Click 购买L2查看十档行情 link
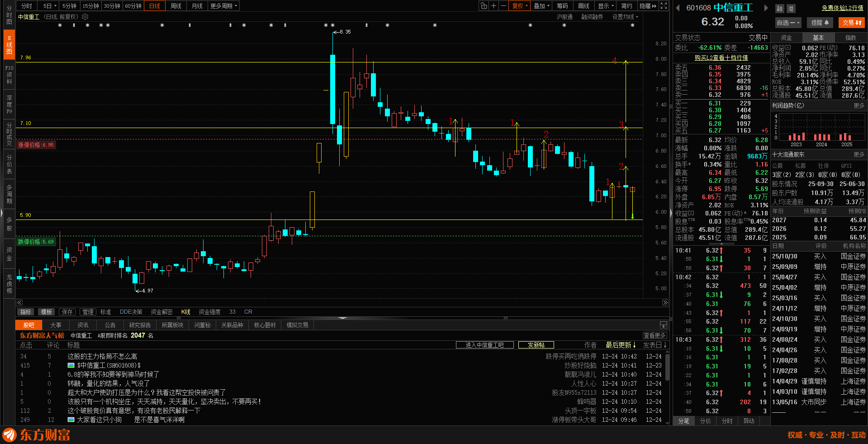Image resolution: width=868 pixels, height=444 pixels. [721, 58]
